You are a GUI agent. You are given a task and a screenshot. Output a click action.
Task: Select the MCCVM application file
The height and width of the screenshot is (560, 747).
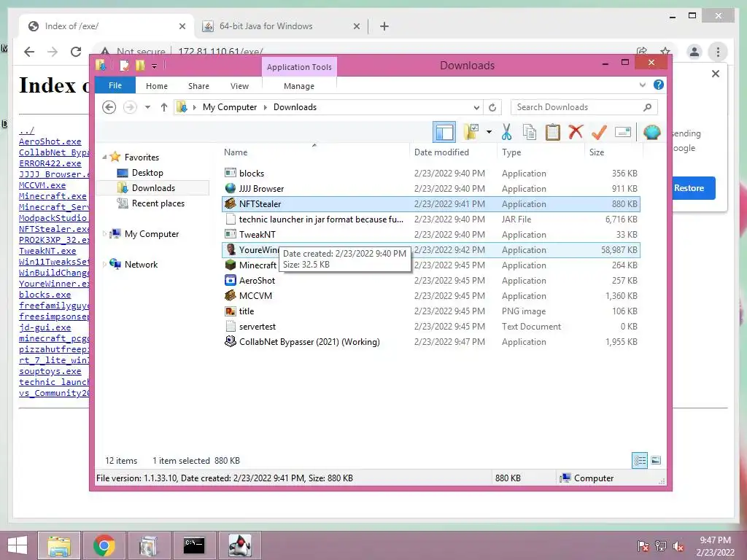tap(430, 296)
